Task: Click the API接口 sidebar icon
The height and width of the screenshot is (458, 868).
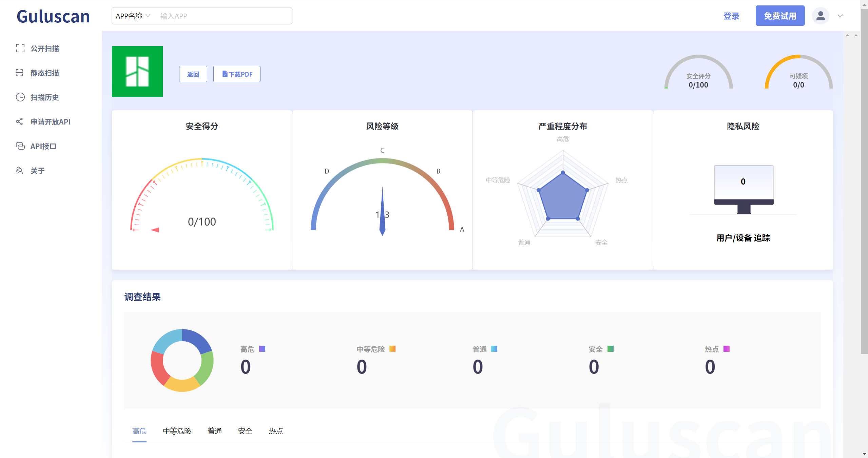Action: [x=20, y=146]
